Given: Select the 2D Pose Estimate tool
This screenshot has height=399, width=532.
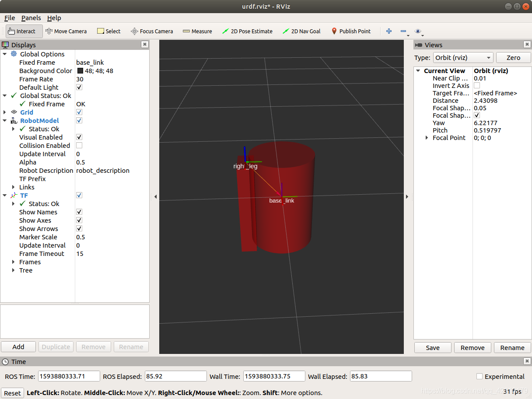Looking at the screenshot, I should pos(247,31).
